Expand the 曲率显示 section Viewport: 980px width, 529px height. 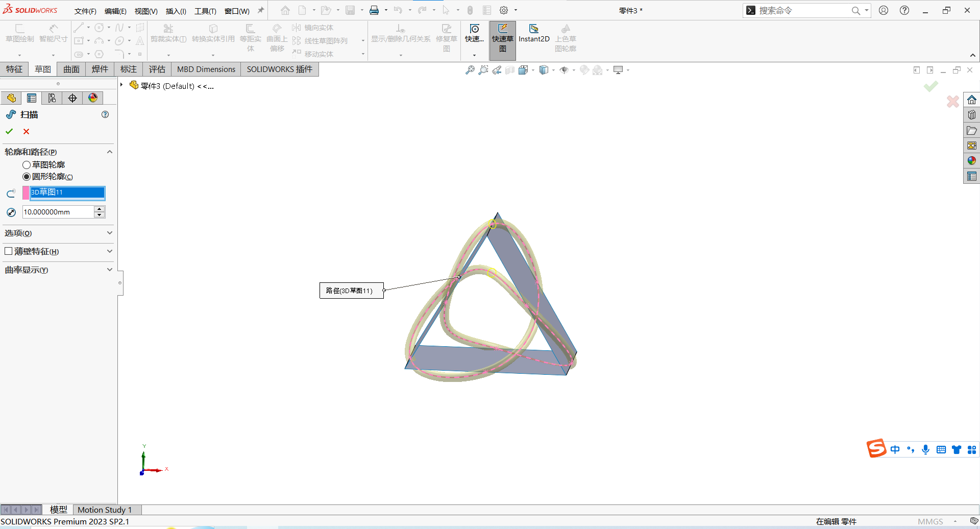tap(109, 269)
